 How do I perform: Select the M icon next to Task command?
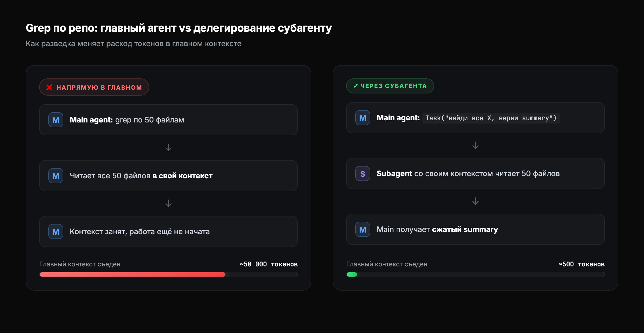pyautogui.click(x=363, y=118)
